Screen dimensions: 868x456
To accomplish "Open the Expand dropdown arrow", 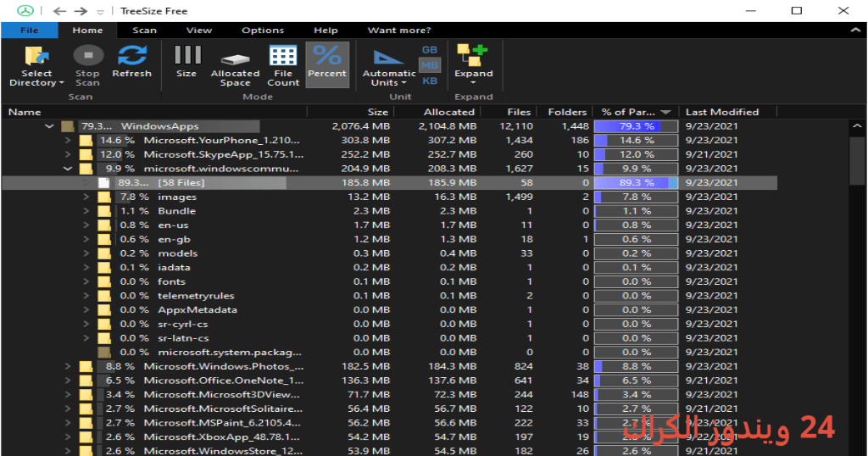I will click(473, 82).
